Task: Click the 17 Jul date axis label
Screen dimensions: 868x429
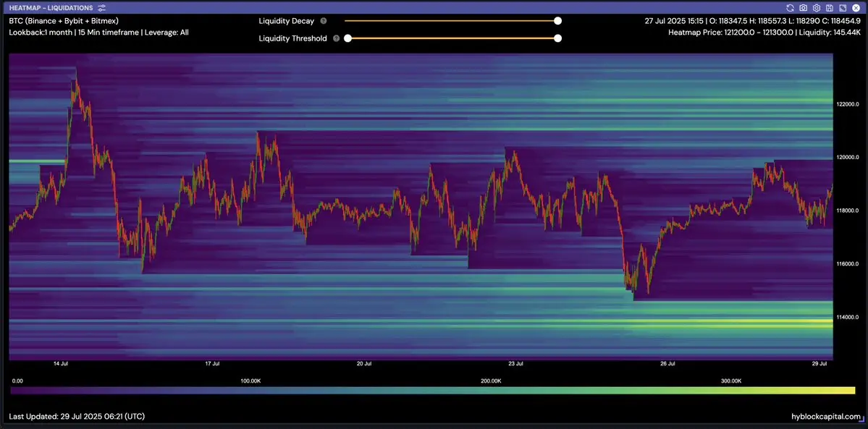Action: (212, 364)
